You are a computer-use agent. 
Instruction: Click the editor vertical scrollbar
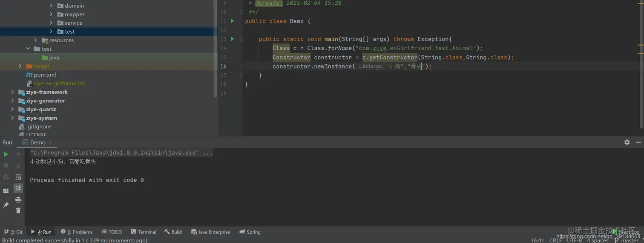coord(641,64)
